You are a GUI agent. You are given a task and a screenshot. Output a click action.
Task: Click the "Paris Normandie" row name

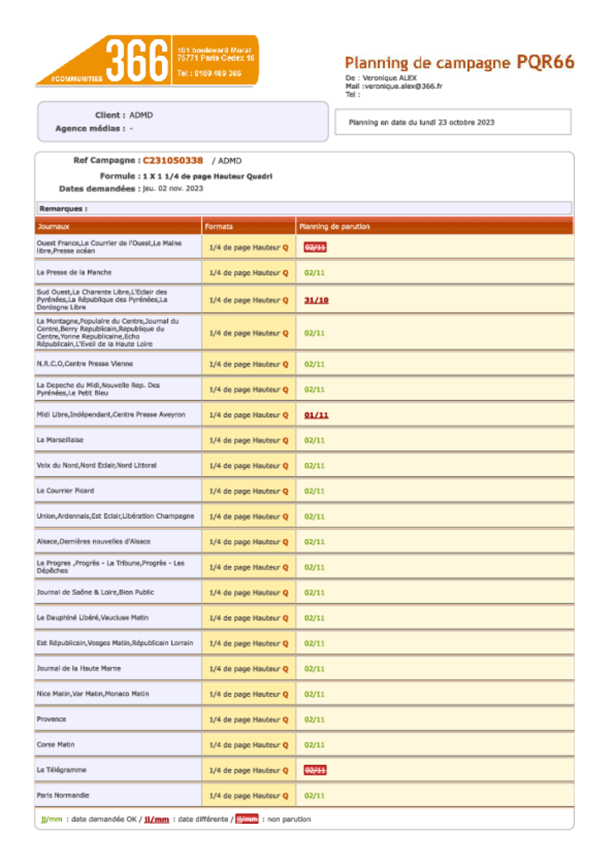click(63, 795)
